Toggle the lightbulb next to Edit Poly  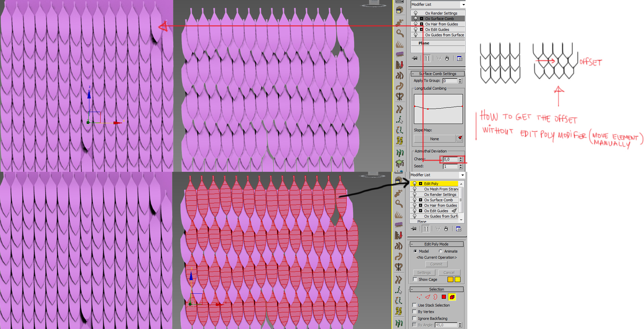[x=415, y=184]
